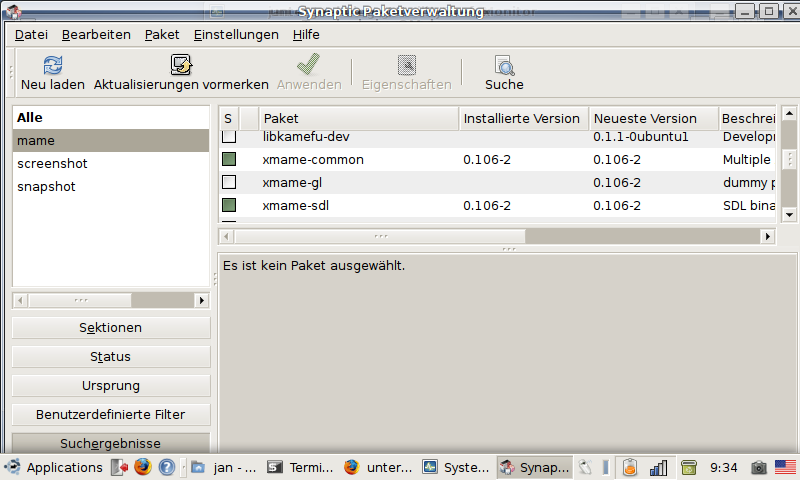Click the filter list horizontal scrollbar thumb
This screenshot has width=800, height=480.
pyautogui.click(x=80, y=300)
